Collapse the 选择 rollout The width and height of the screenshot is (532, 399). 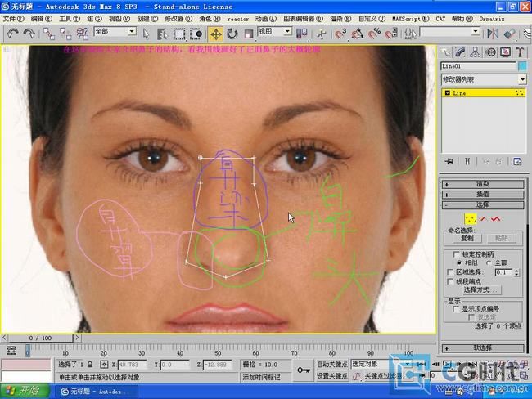483,204
